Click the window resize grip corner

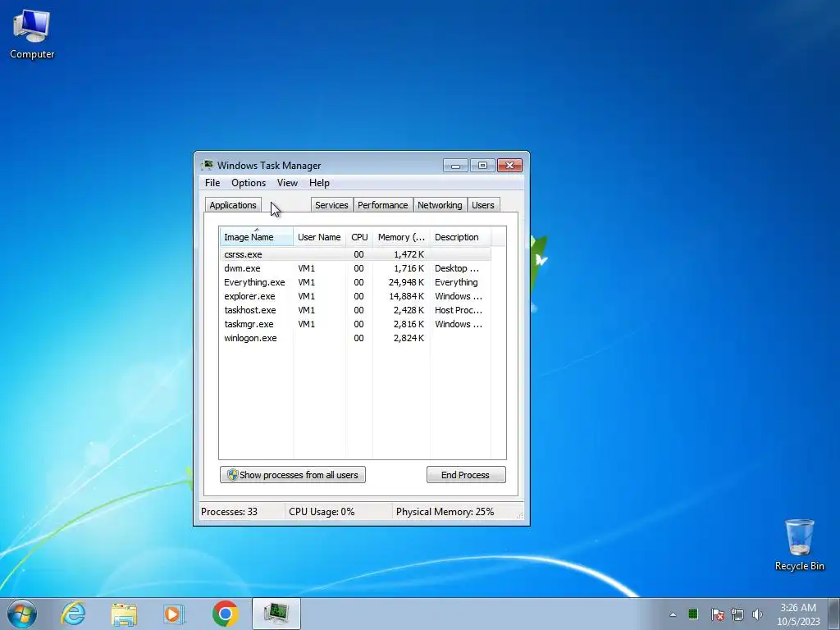(x=519, y=515)
